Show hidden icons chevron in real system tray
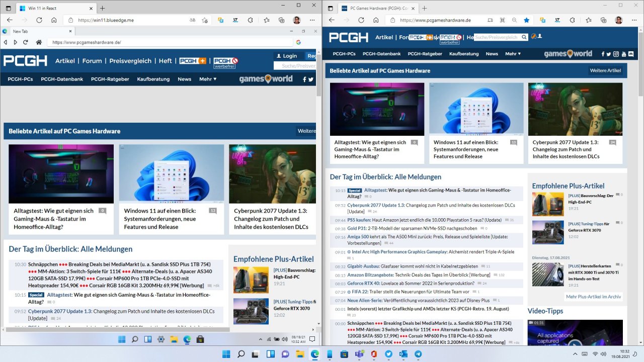 tap(575, 354)
